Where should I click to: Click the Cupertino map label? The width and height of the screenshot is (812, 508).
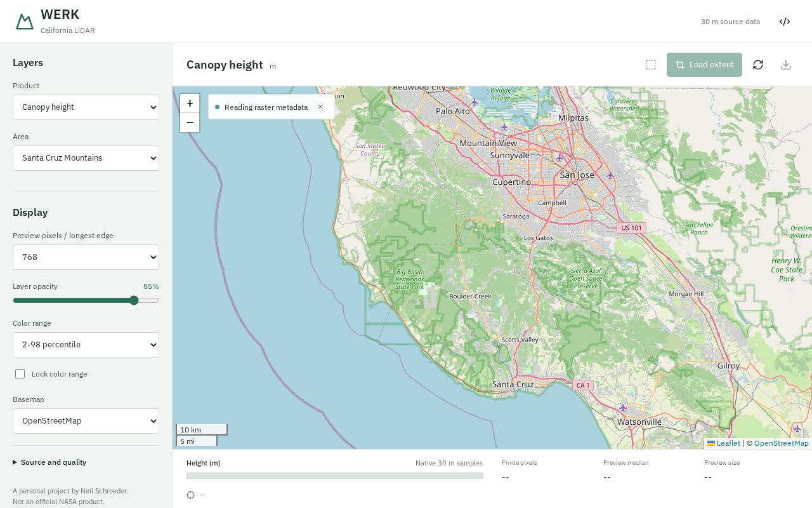point(512,182)
